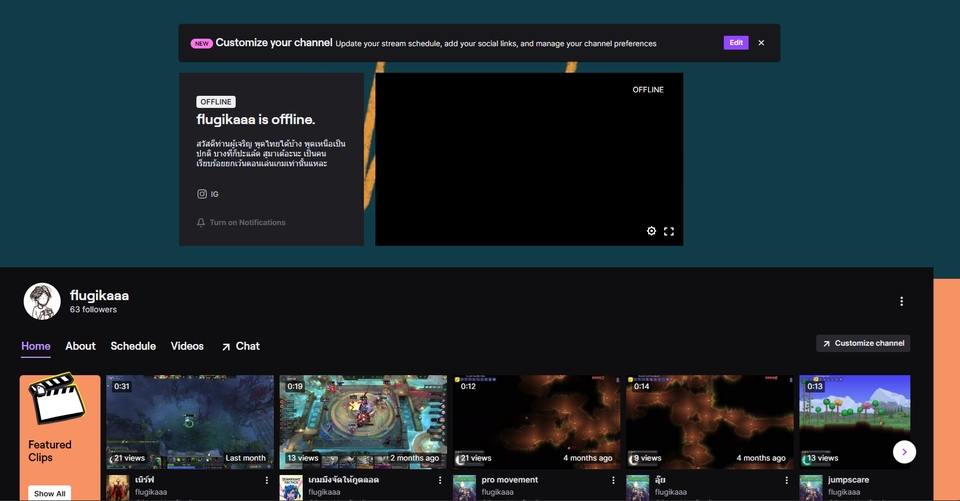960x501 pixels.
Task: Enter fullscreen on the video player
Action: click(669, 231)
